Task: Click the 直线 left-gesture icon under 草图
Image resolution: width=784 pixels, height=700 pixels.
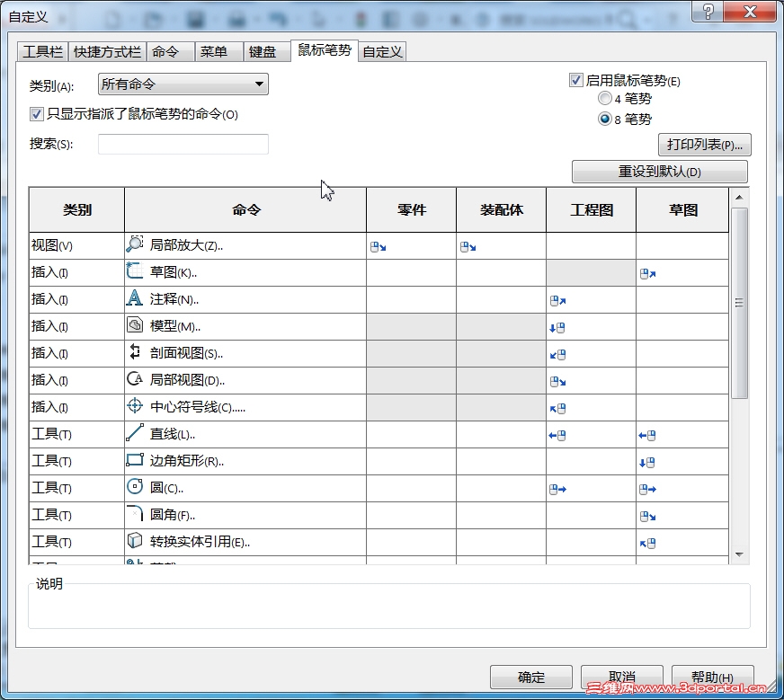Action: [647, 436]
